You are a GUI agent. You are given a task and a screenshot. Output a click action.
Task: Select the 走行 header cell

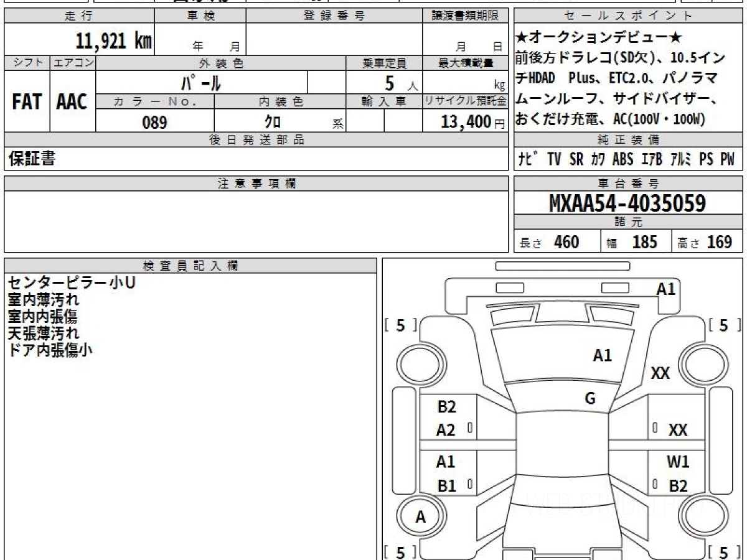[x=78, y=16]
